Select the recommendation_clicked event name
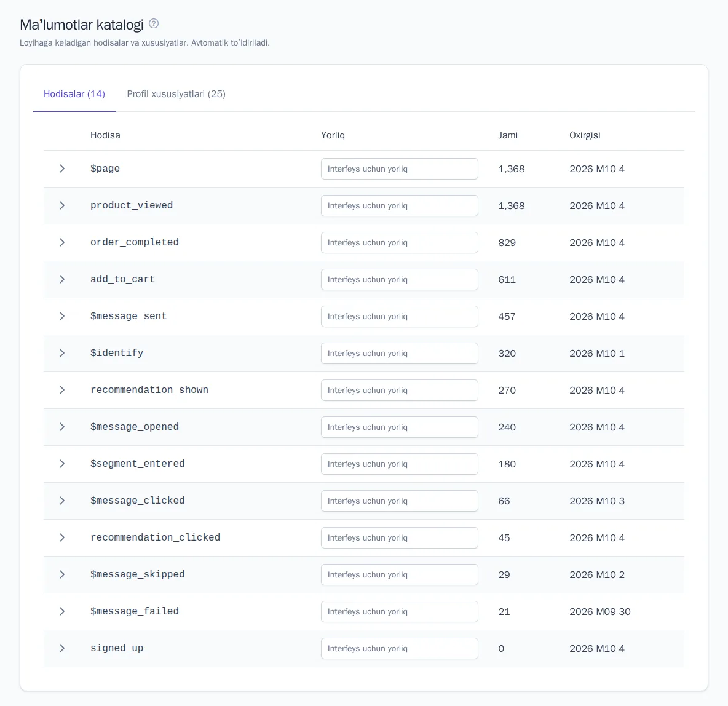Screen dimensions: 728x706 (x=155, y=537)
